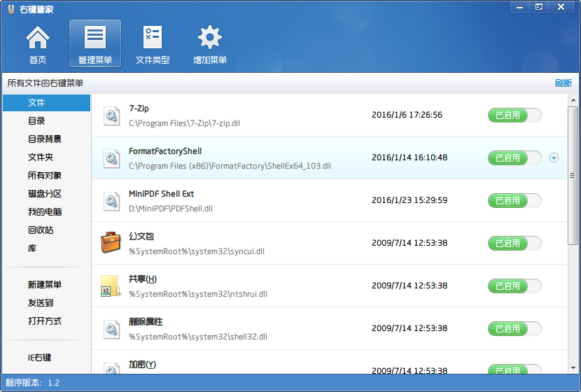Select the 管理菜单 toolbar icon
This screenshot has height=392, width=581.
click(x=95, y=43)
